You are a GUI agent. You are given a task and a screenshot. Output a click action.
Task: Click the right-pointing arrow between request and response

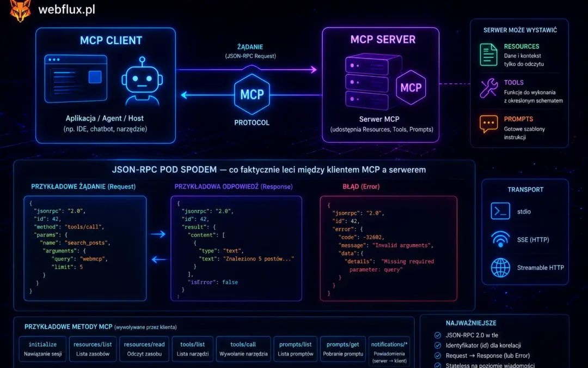[x=158, y=234]
